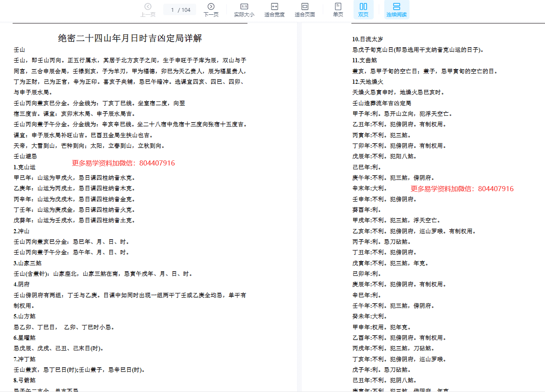Click the heading 壬山避忌

tap(25, 156)
